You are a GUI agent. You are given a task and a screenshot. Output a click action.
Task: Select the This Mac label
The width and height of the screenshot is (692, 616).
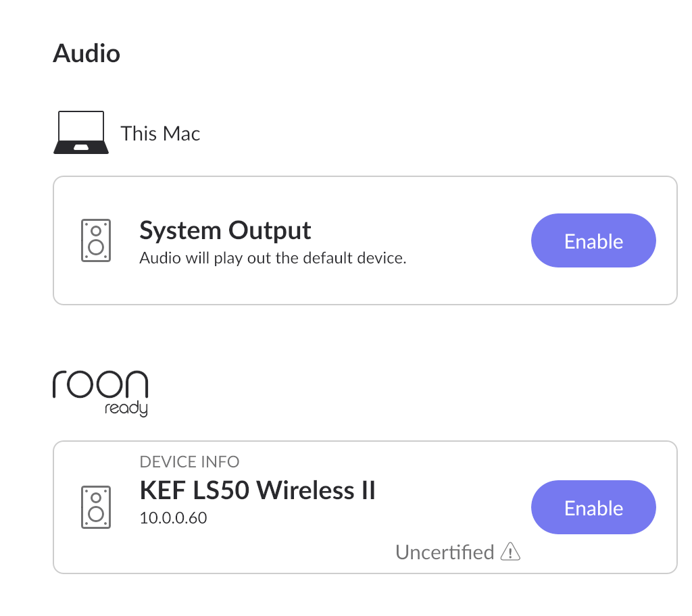click(x=160, y=133)
